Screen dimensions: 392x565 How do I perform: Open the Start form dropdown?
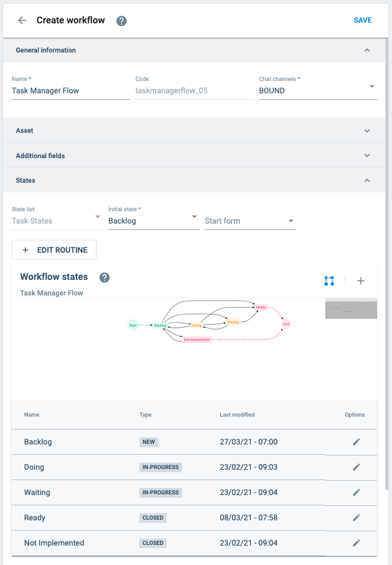point(250,221)
